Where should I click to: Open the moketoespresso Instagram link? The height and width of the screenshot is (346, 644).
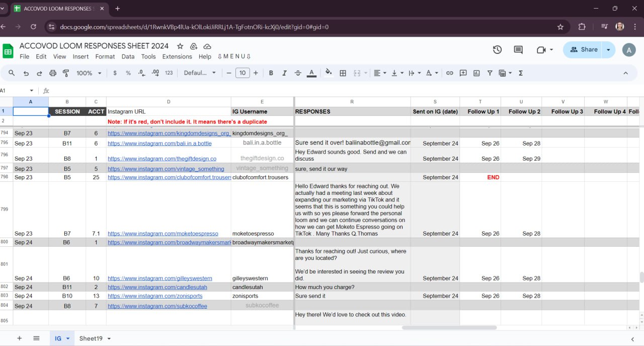pyautogui.click(x=163, y=234)
